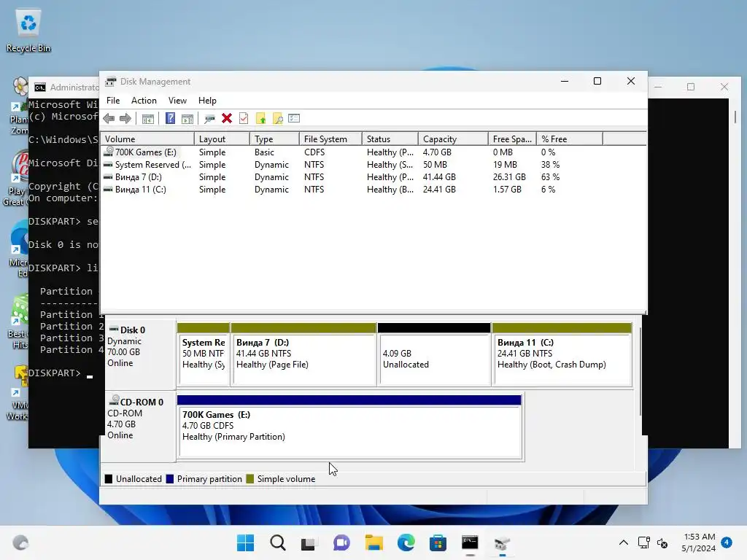Sort by the Layout column header
The height and width of the screenshot is (560, 747).
click(222, 139)
